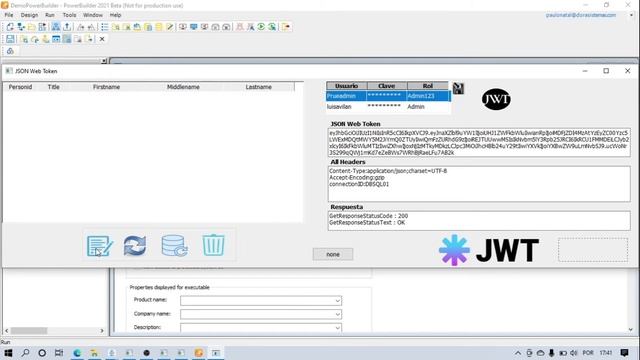
Task: Click the Select and Run toolbar icon
Action: click(272, 27)
